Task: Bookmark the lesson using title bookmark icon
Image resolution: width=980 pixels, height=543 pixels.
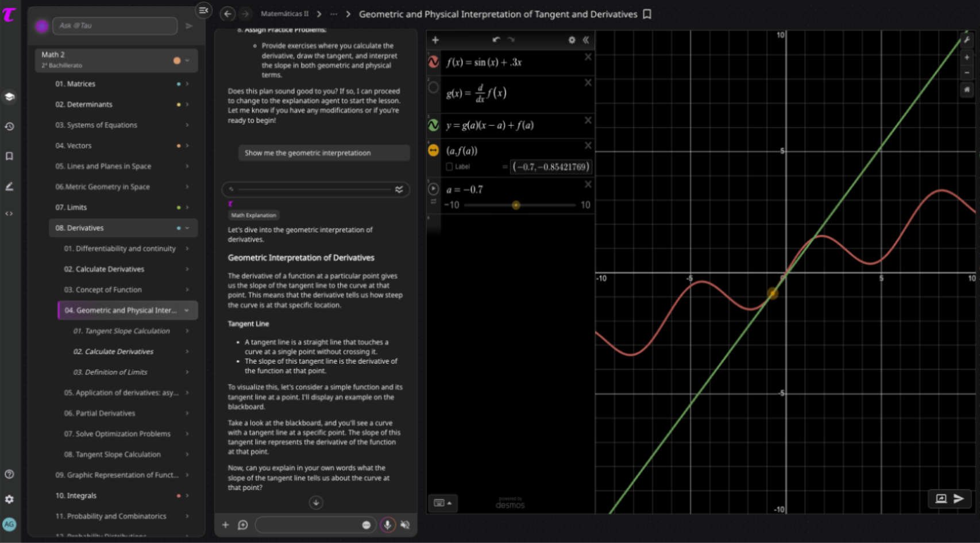Action: 647,14
